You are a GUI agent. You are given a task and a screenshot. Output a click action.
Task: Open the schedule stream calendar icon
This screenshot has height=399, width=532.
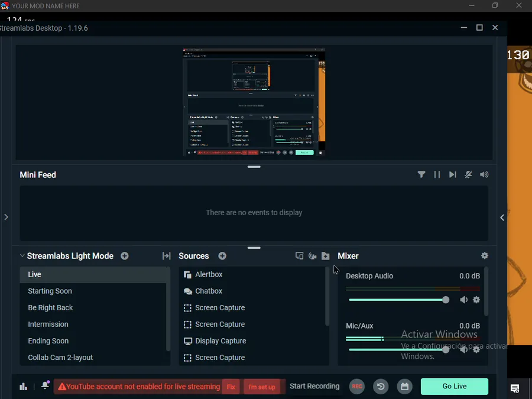[404, 386]
